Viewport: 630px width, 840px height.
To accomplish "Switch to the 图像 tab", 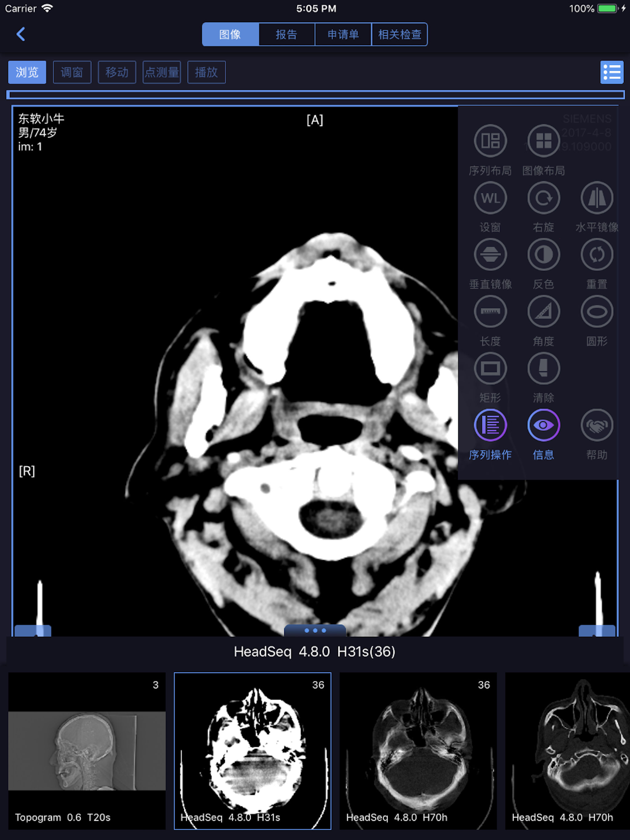I will pos(230,34).
